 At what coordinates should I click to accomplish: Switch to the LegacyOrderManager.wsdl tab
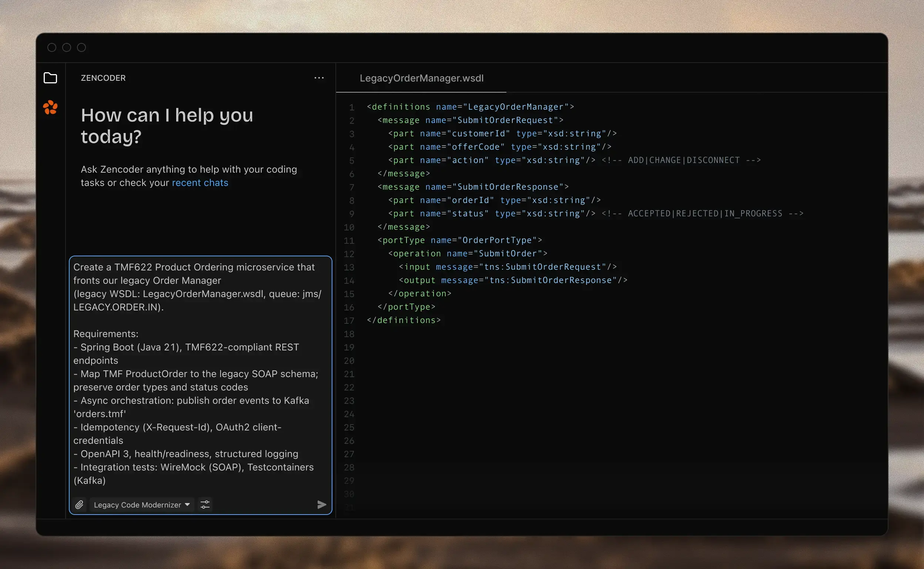421,78
